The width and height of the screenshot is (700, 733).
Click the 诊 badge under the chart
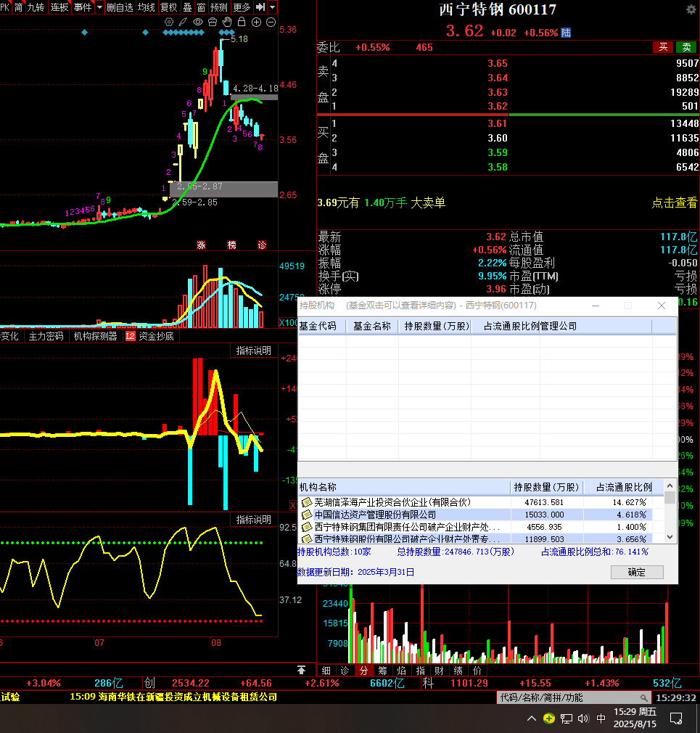click(x=262, y=245)
